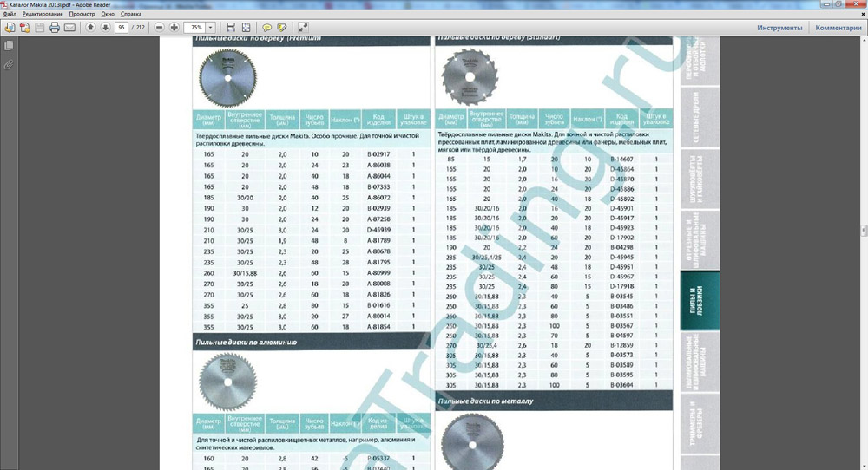The height and width of the screenshot is (470, 868).
Task: Click product code B-14607
Action: tap(621, 160)
